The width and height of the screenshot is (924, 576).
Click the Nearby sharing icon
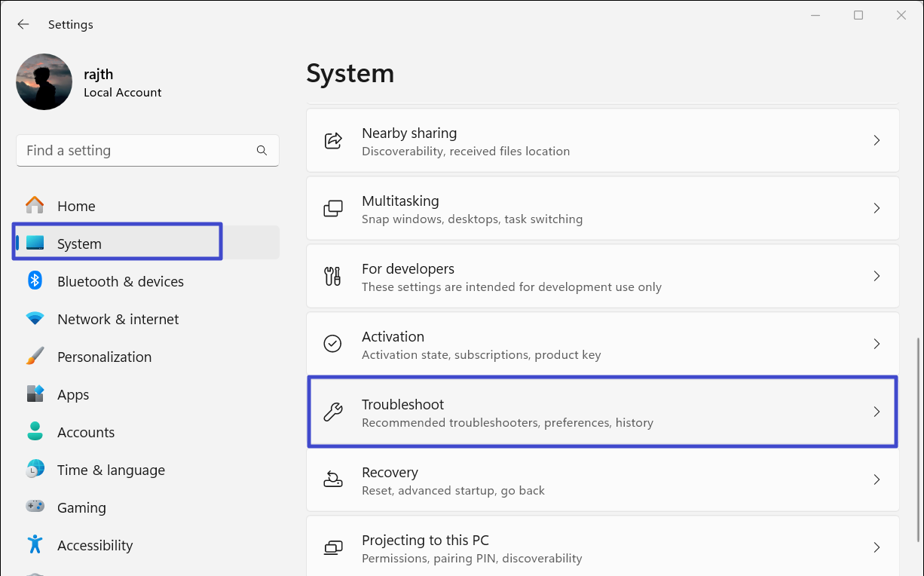point(332,141)
